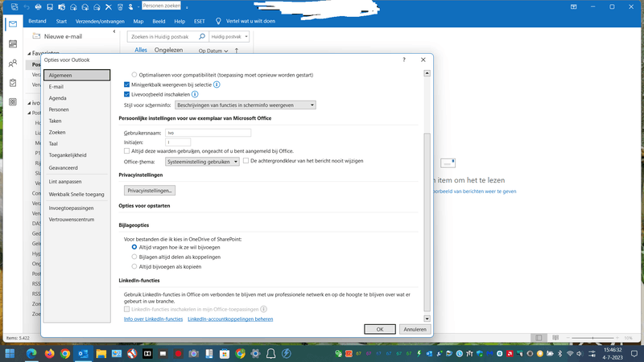The image size is (644, 362).
Task: Open Info over LinkedIn-functies link
Action: click(153, 319)
